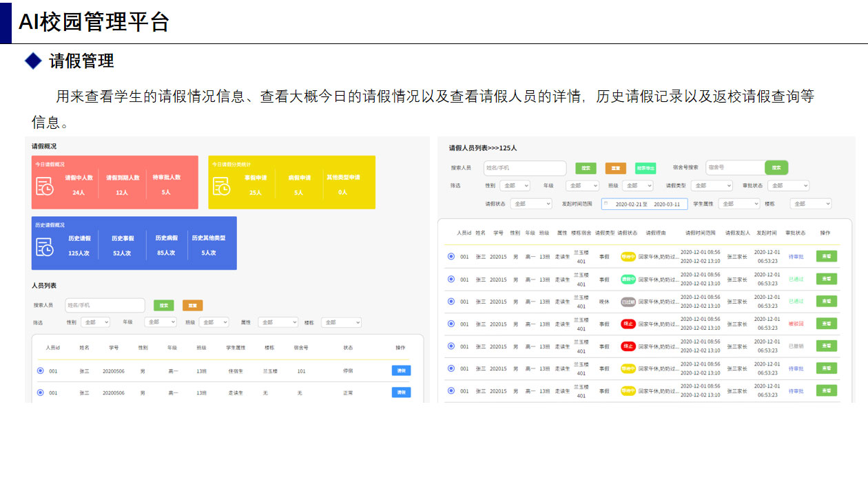Viewport: 868px width, 482px height.
Task: Select the radio button for the 晚休 leave record
Action: coord(451,302)
